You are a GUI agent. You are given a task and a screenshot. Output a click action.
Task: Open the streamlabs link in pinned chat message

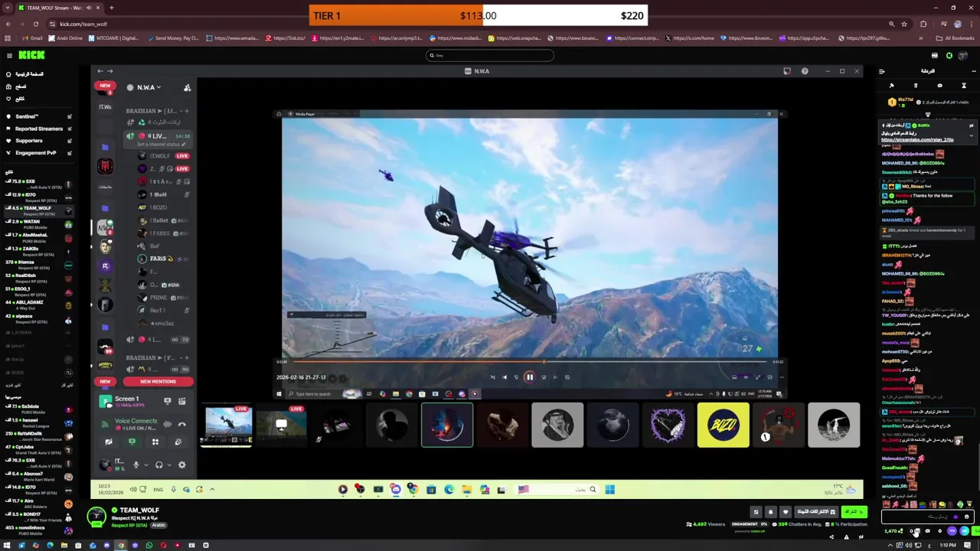(x=917, y=140)
